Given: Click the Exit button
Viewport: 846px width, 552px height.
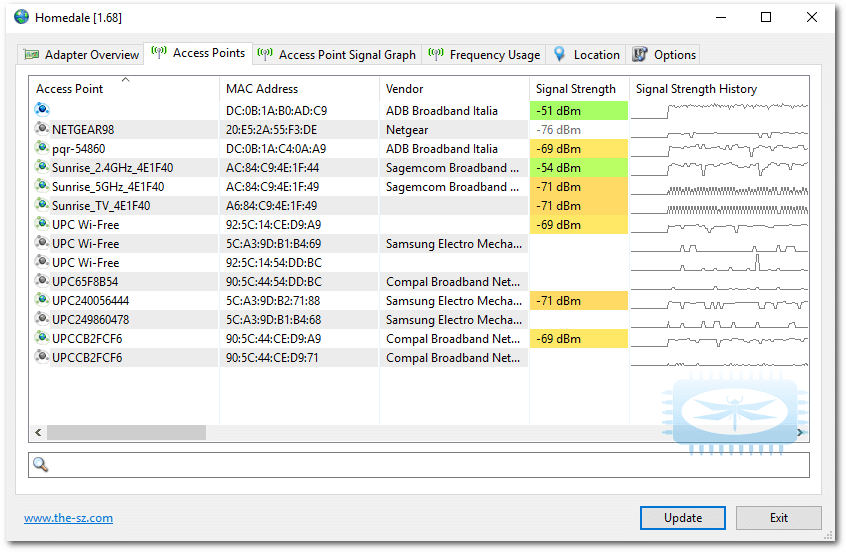Looking at the screenshot, I should tap(779, 517).
